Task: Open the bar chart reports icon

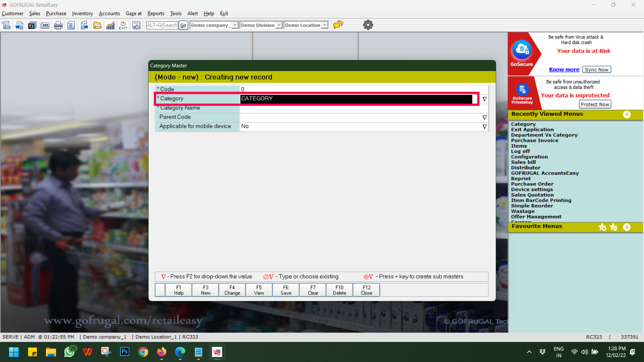Action: click(x=110, y=25)
